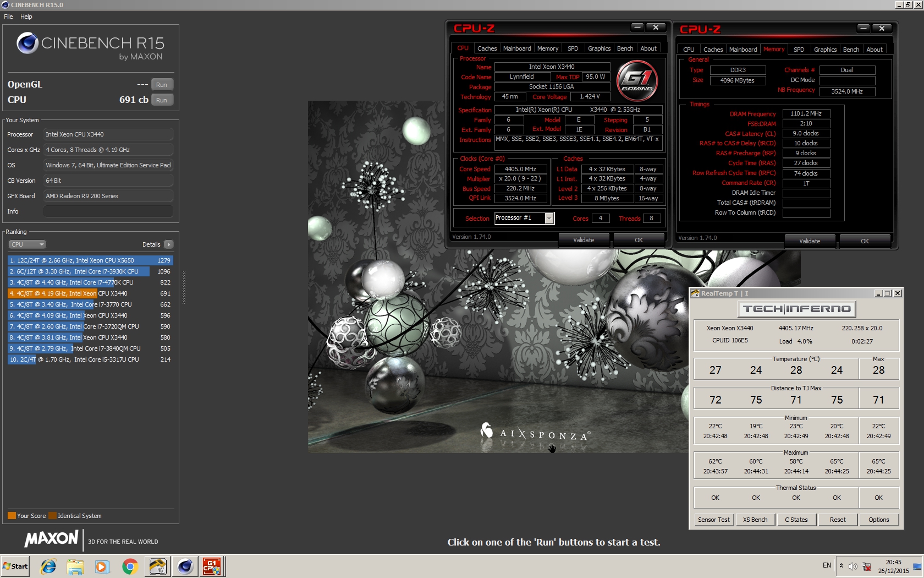Select ranking row Intel Xeon CPU X5650
This screenshot has height=578, width=924.
pos(90,260)
